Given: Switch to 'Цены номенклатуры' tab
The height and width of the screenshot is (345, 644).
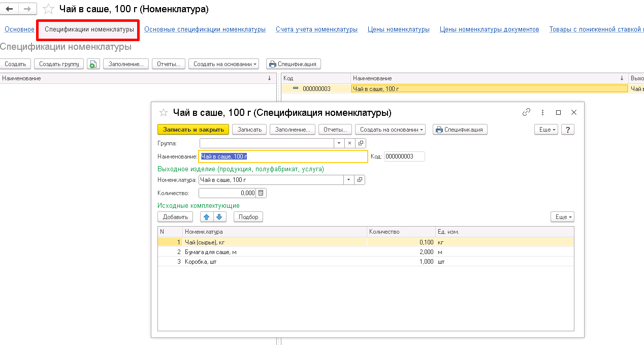Looking at the screenshot, I should click(398, 29).
